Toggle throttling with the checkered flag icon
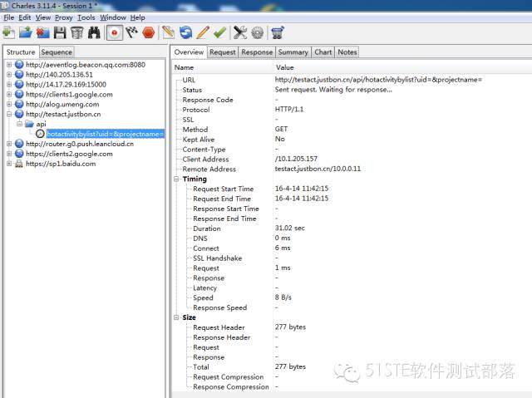 tap(131, 33)
